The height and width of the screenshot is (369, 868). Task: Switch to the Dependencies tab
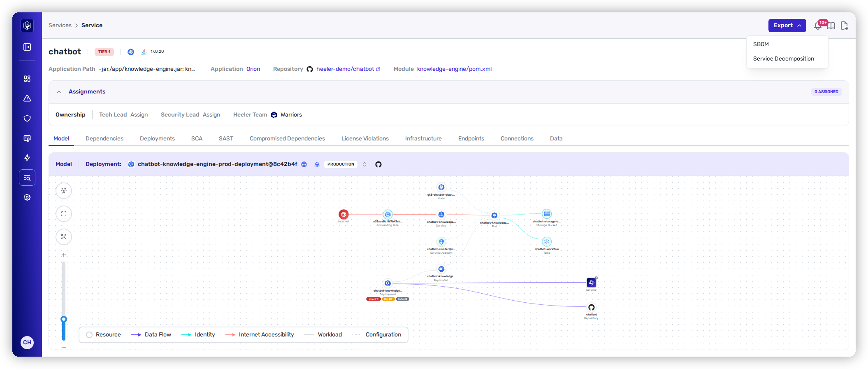(104, 138)
